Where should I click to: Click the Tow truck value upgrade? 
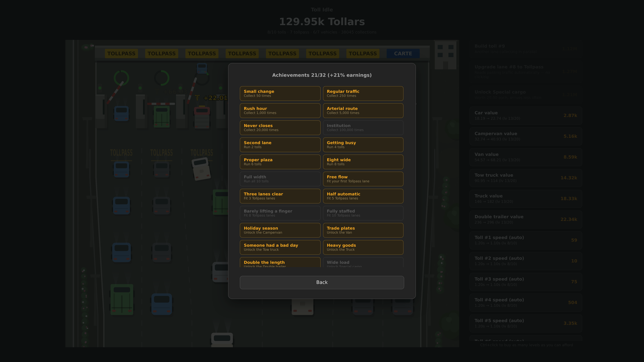tap(526, 178)
